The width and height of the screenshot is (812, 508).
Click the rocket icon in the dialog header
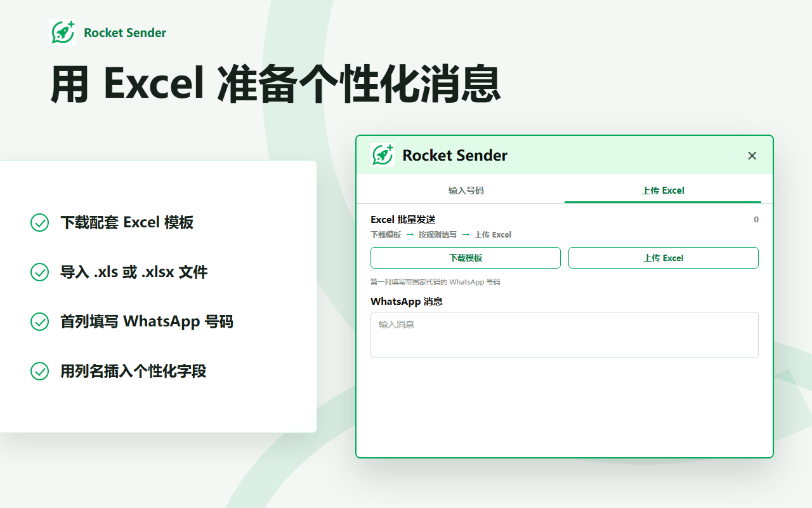pyautogui.click(x=383, y=155)
